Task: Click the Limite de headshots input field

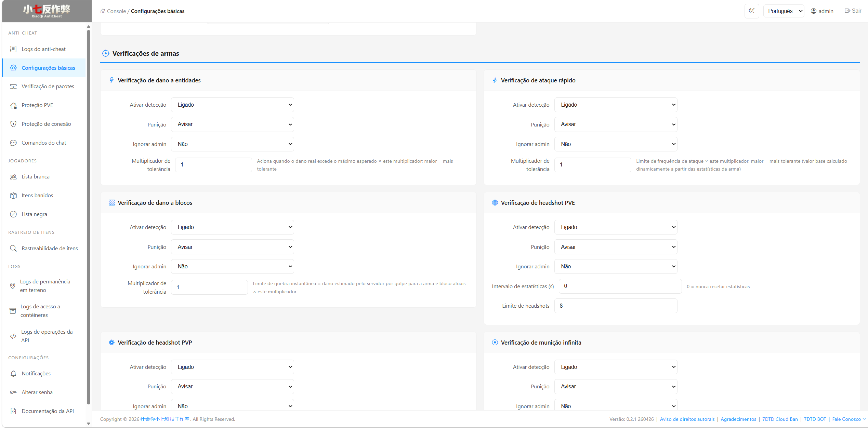Action: click(615, 306)
